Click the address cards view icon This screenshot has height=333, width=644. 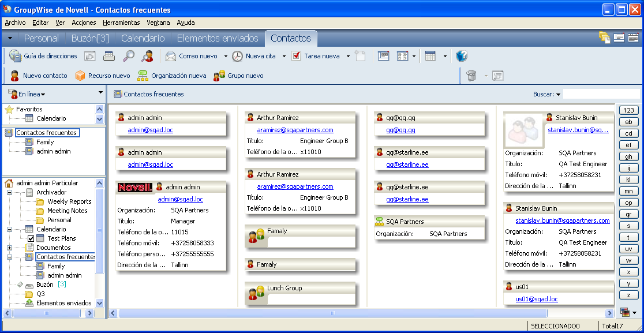click(403, 56)
